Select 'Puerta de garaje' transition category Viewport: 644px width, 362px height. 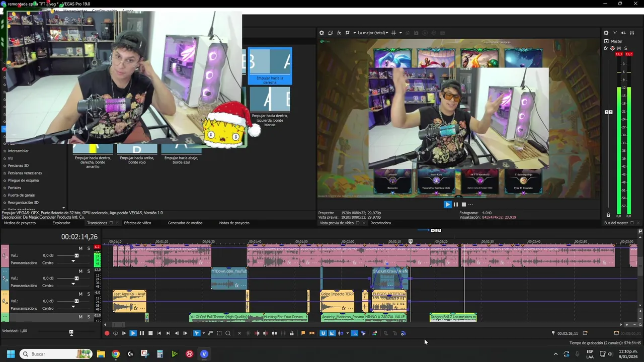[x=21, y=195]
